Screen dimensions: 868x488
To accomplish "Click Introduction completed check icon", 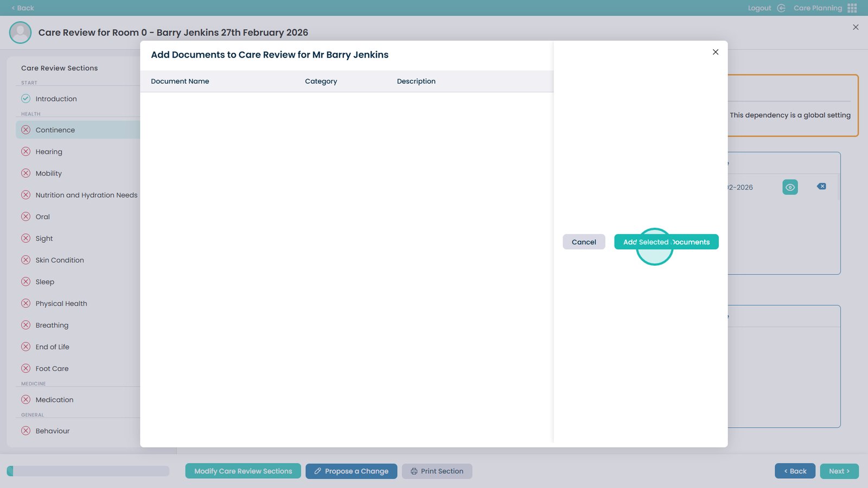I will 25,99.
